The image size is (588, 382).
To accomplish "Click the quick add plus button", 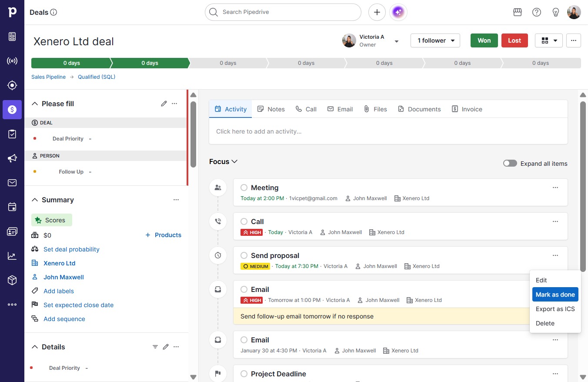I will click(x=377, y=12).
